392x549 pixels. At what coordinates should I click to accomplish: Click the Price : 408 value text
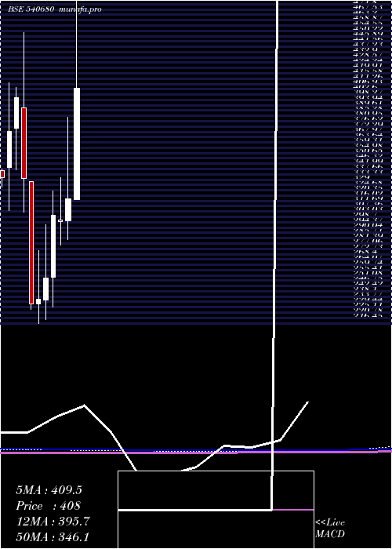49,506
